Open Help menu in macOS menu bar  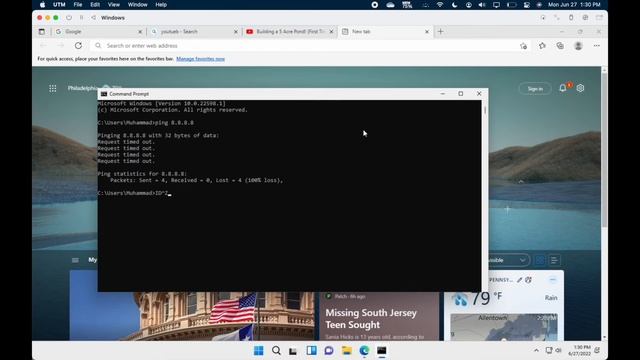pos(161,4)
